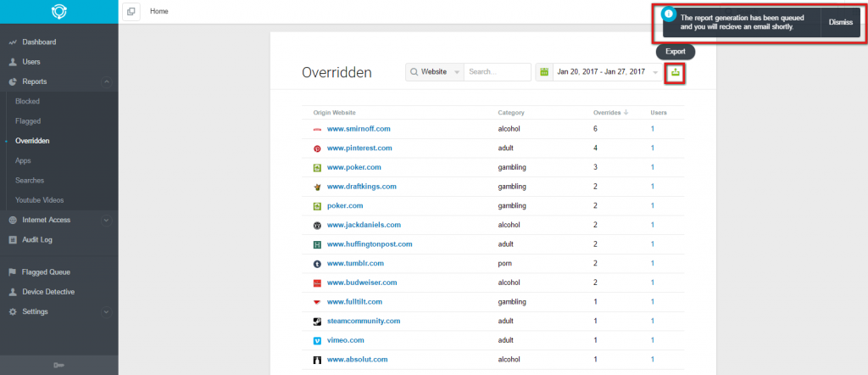
Task: Click the green calendar icon
Action: pos(544,72)
